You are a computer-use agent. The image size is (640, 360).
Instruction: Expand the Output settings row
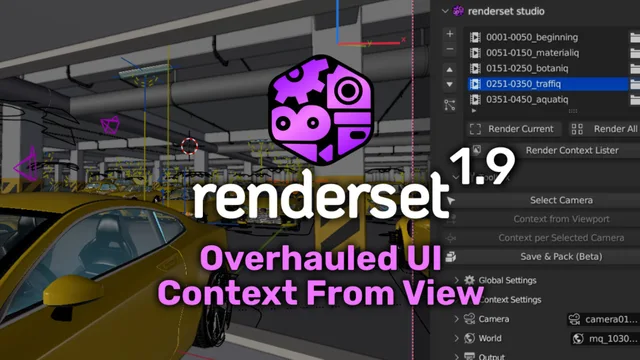[457, 357]
